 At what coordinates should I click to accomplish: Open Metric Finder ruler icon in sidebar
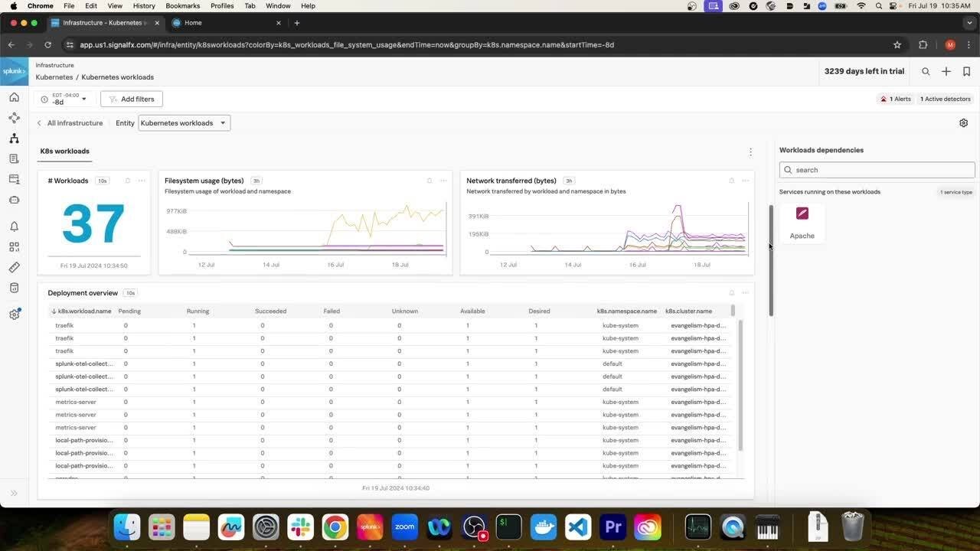click(14, 267)
